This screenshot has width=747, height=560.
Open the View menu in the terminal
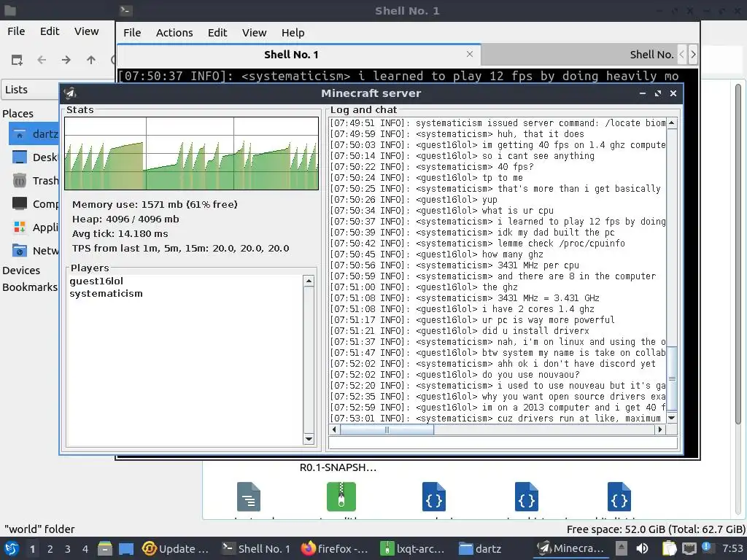coord(254,33)
